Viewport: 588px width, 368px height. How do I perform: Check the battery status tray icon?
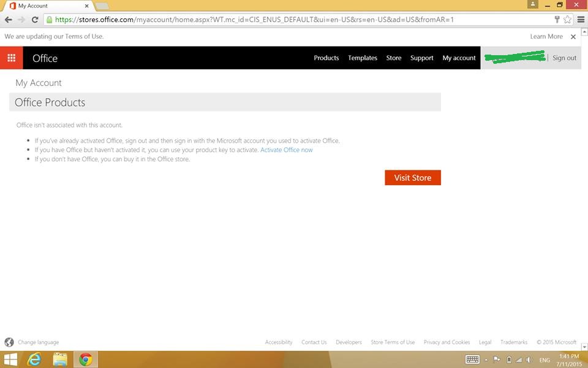pos(509,360)
